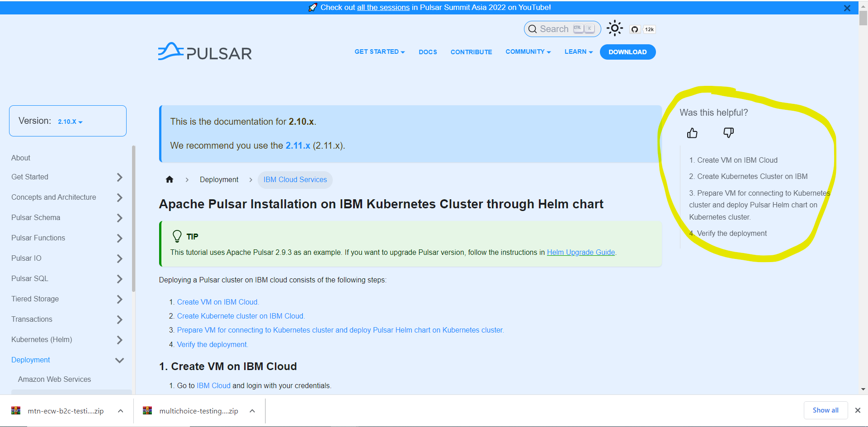Click the DOWNLOAD button
The height and width of the screenshot is (427, 868).
pyautogui.click(x=627, y=52)
